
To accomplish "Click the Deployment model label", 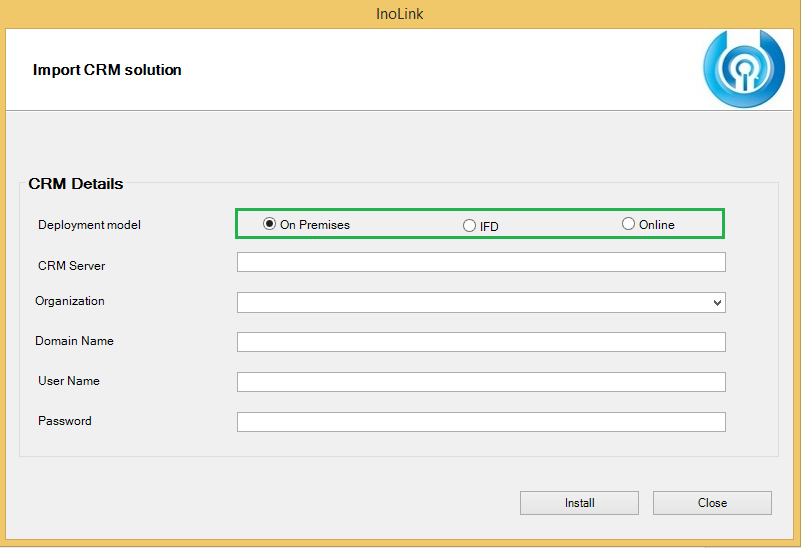I will coord(89,225).
